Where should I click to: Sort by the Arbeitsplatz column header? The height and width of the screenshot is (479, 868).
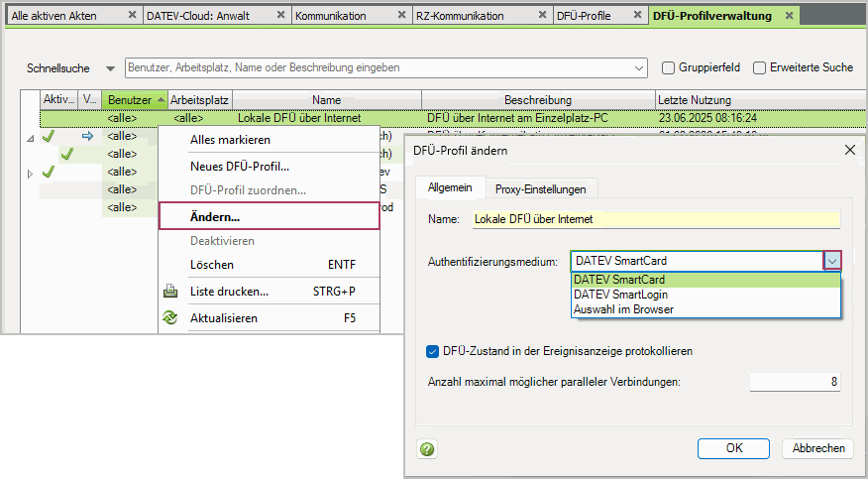(x=199, y=100)
